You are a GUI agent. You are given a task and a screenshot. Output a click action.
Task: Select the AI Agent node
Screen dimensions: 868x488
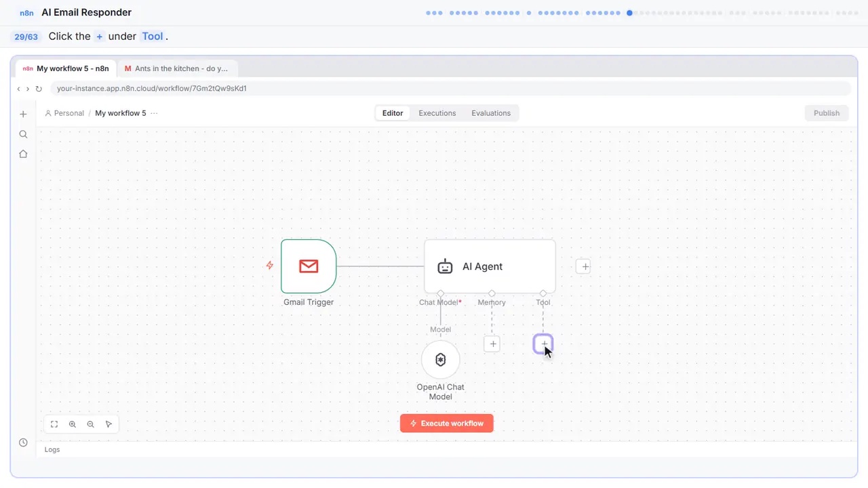[x=490, y=266]
